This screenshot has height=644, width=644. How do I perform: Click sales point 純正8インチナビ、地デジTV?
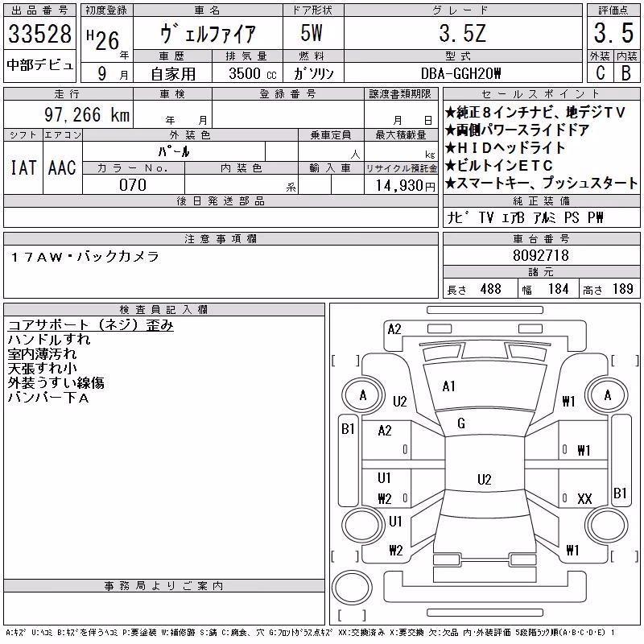click(x=535, y=112)
